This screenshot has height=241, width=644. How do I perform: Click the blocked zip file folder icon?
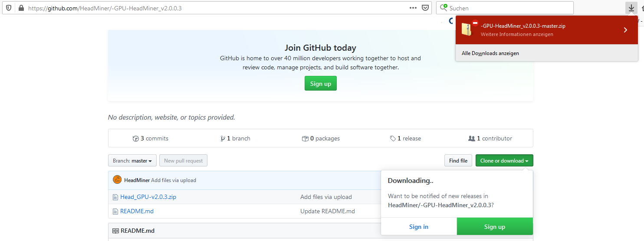(x=467, y=29)
